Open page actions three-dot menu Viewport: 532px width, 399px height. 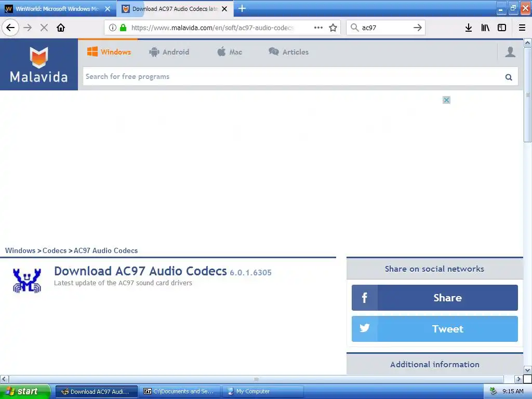click(318, 28)
